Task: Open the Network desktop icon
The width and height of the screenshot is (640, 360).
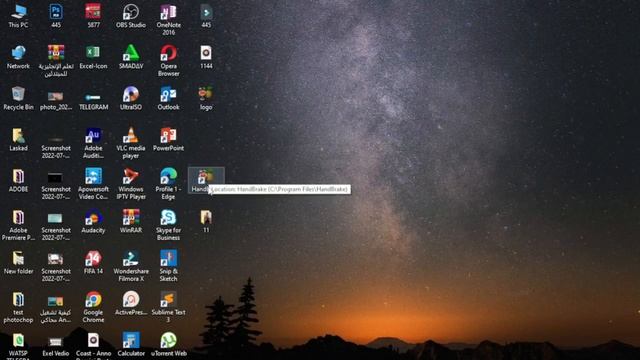Action: pos(18,57)
